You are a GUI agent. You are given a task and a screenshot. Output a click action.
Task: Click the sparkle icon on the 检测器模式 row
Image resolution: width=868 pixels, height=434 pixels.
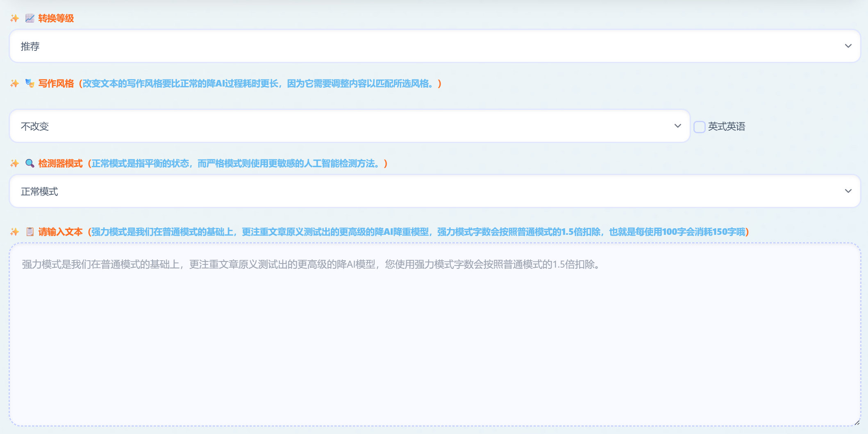pos(15,164)
